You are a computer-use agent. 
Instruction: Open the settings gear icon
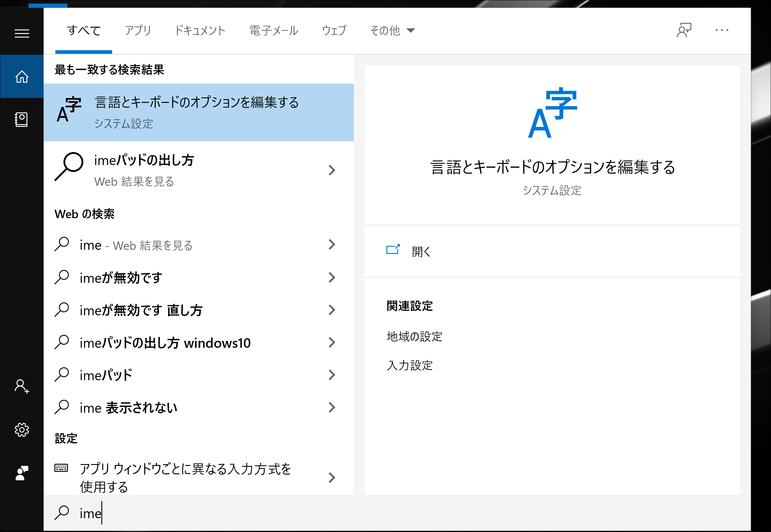click(x=22, y=430)
